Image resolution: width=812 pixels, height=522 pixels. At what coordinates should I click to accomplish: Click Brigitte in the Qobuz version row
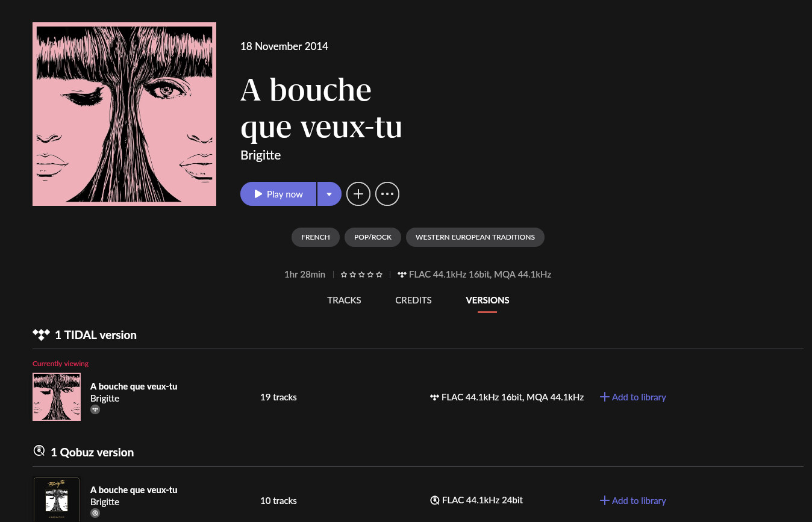pos(105,502)
